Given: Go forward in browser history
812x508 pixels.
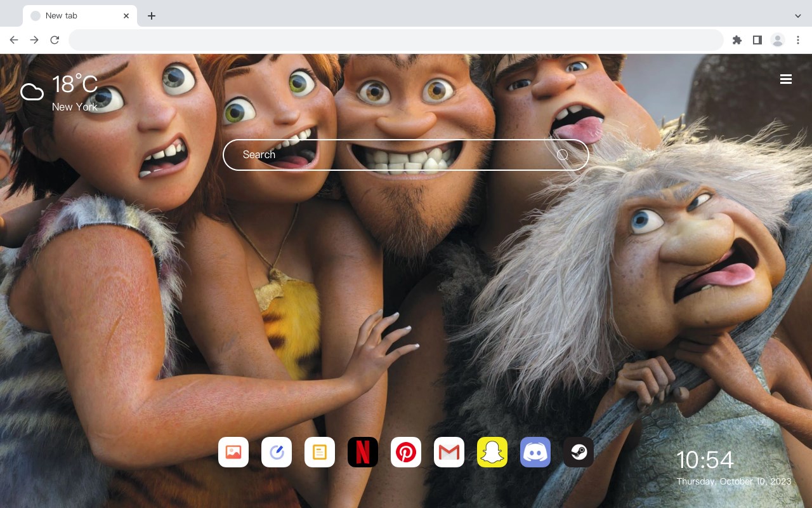Looking at the screenshot, I should click(x=34, y=40).
